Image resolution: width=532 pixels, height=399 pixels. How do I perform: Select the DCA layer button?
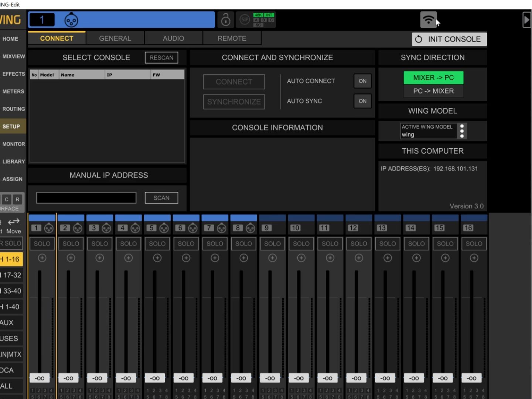coord(11,370)
